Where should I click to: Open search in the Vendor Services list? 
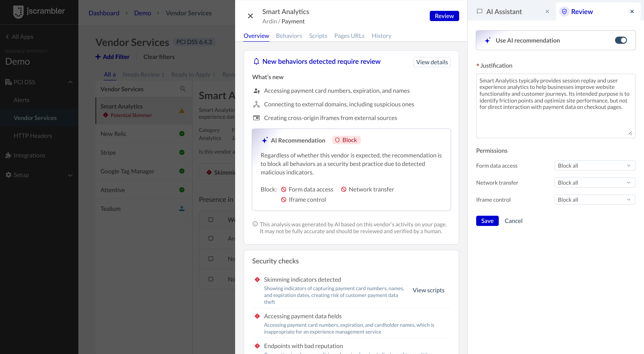[183, 89]
